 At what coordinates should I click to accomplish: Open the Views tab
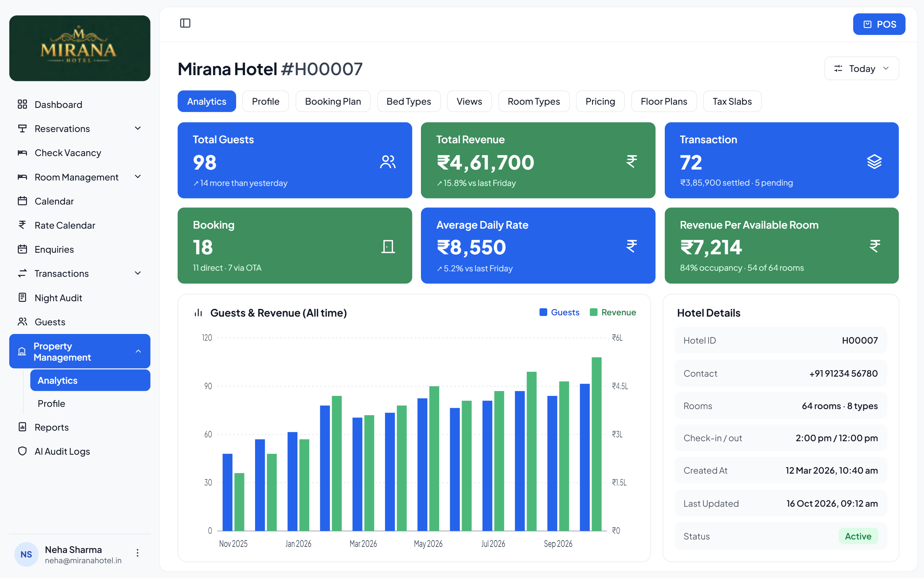(469, 101)
